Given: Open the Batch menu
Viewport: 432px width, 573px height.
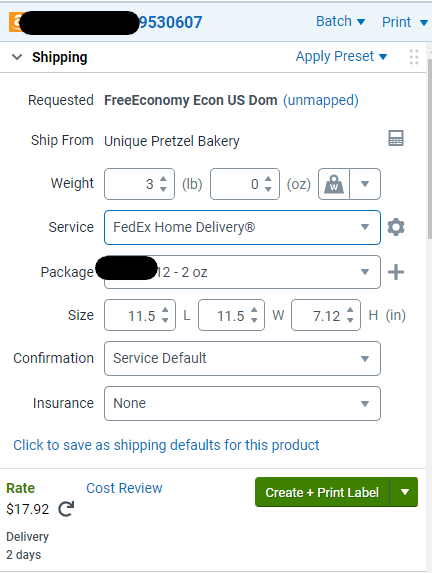Looking at the screenshot, I should [x=340, y=22].
